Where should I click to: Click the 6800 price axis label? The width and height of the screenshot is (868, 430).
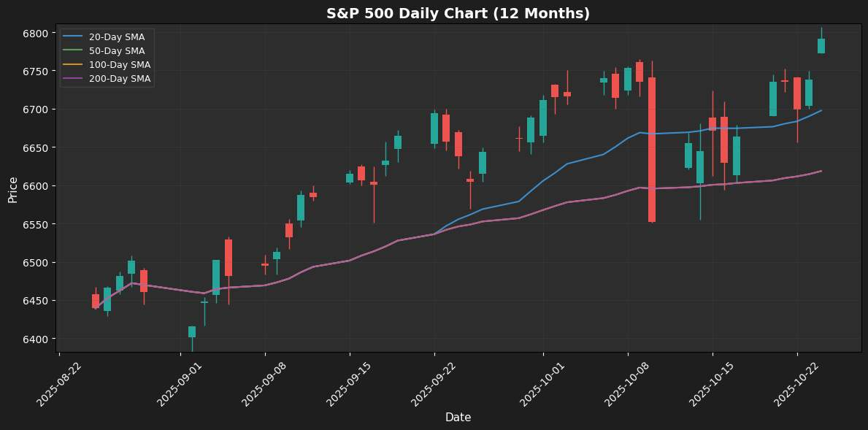point(35,34)
